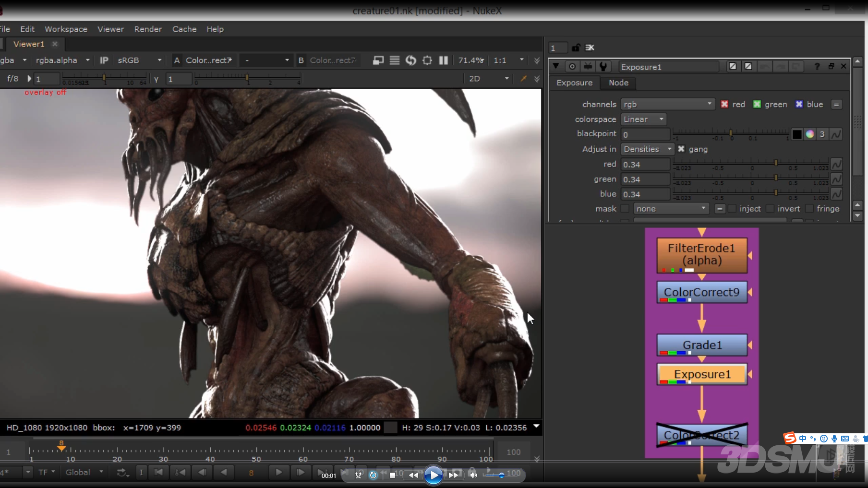868x488 pixels.
Task: Open the sRGB viewer process dropdown
Action: [139, 60]
